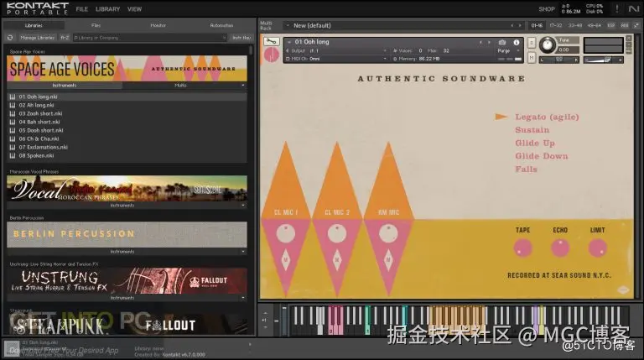644x360 pixels.
Task: Select the 01-16 rack page
Action: pyautogui.click(x=537, y=25)
